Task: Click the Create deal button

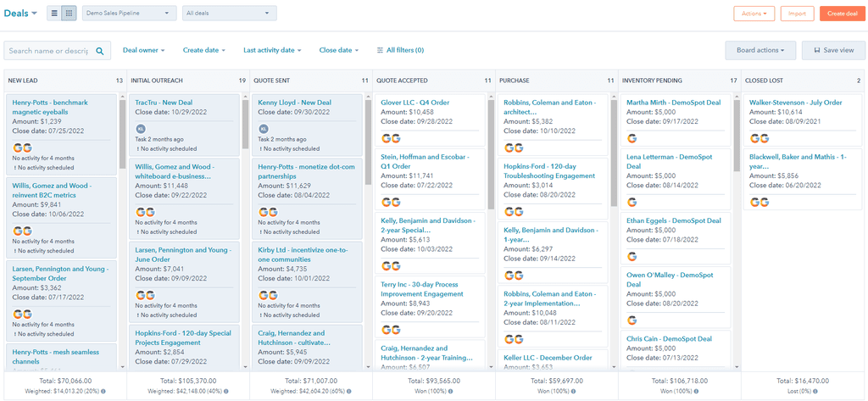Action: (x=842, y=14)
